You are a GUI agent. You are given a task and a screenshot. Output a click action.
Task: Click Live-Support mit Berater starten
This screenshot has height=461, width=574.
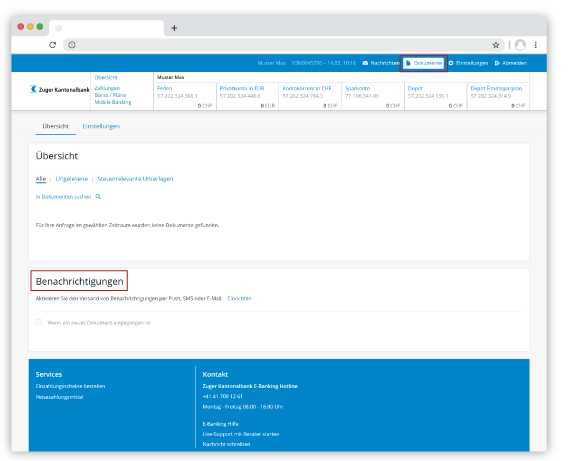[241, 434]
